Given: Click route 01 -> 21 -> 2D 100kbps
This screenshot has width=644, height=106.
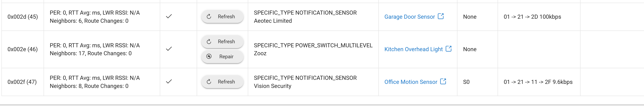Looking at the screenshot, I should (x=532, y=17).
